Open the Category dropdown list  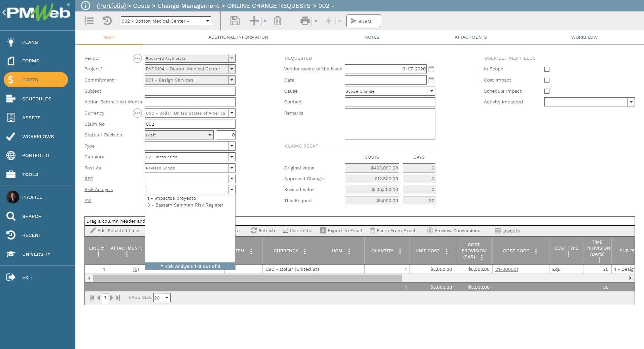pyautogui.click(x=231, y=157)
